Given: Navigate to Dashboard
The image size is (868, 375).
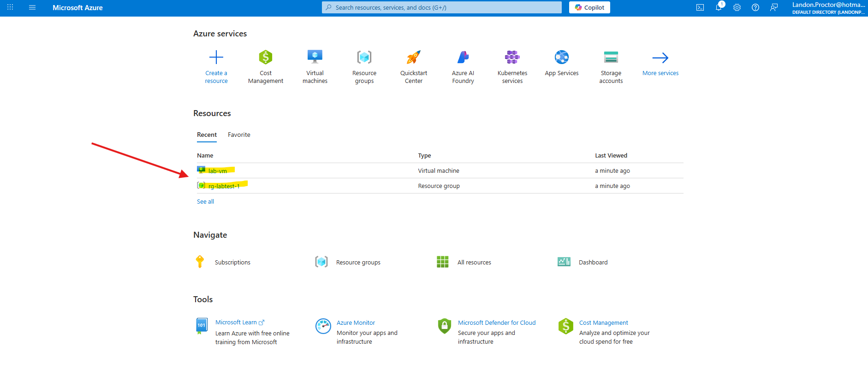Looking at the screenshot, I should 593,263.
